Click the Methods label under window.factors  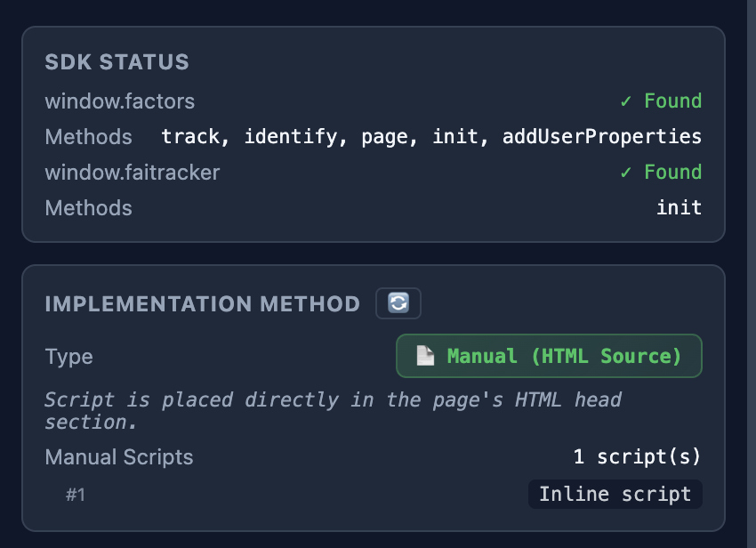point(88,137)
